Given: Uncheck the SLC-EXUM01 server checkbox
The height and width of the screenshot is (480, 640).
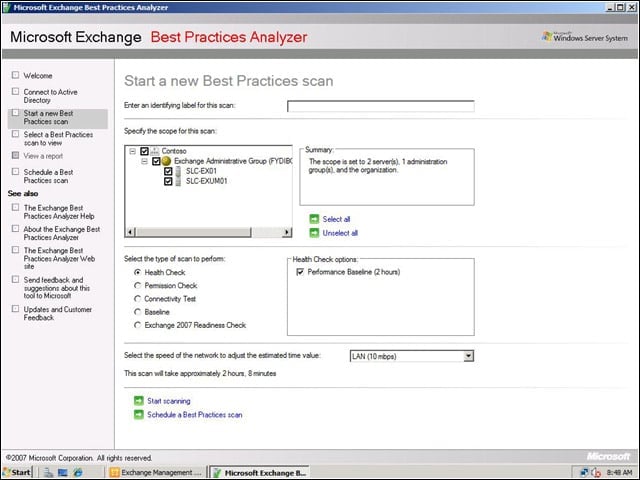Looking at the screenshot, I should 168,181.
